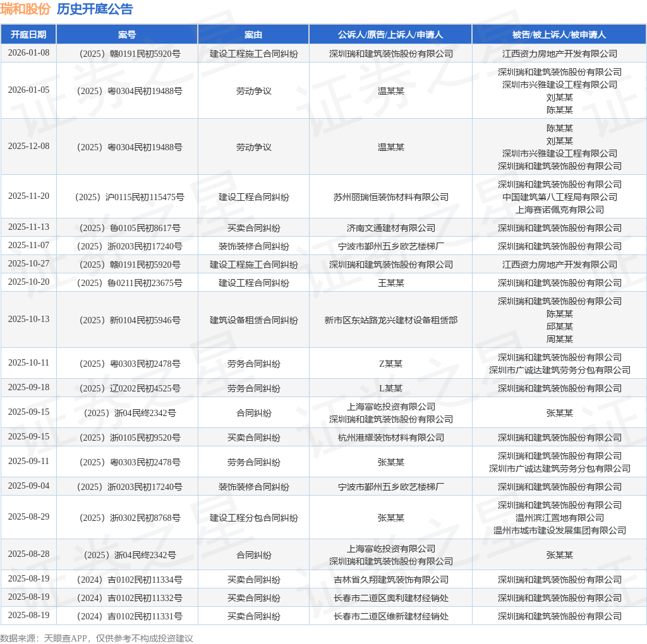Click plaintiff 王某某
The height and width of the screenshot is (644, 647).
click(x=390, y=283)
